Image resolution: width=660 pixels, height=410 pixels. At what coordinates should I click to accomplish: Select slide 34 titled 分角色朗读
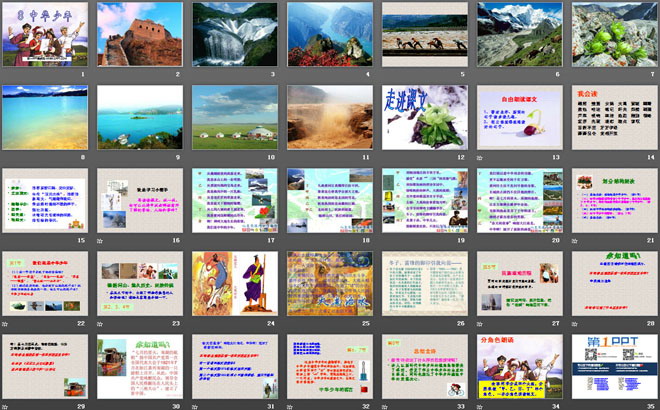519,365
